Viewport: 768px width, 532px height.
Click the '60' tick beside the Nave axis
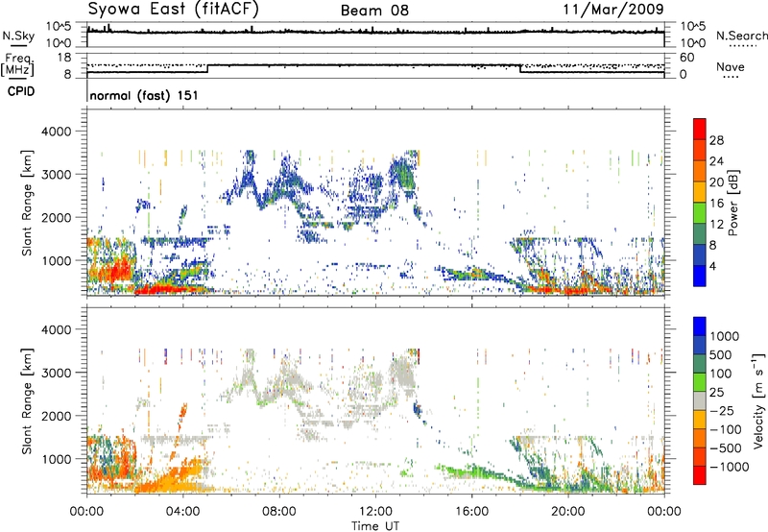click(687, 58)
